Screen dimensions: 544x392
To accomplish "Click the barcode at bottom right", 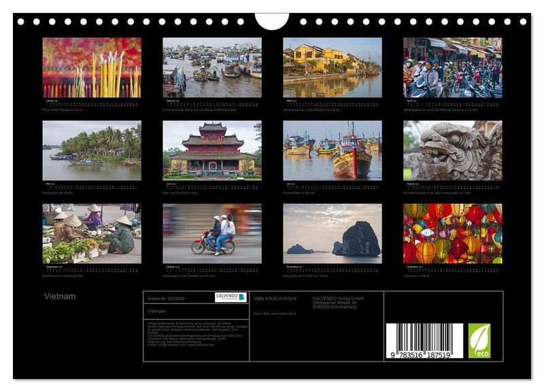I will (x=424, y=341).
